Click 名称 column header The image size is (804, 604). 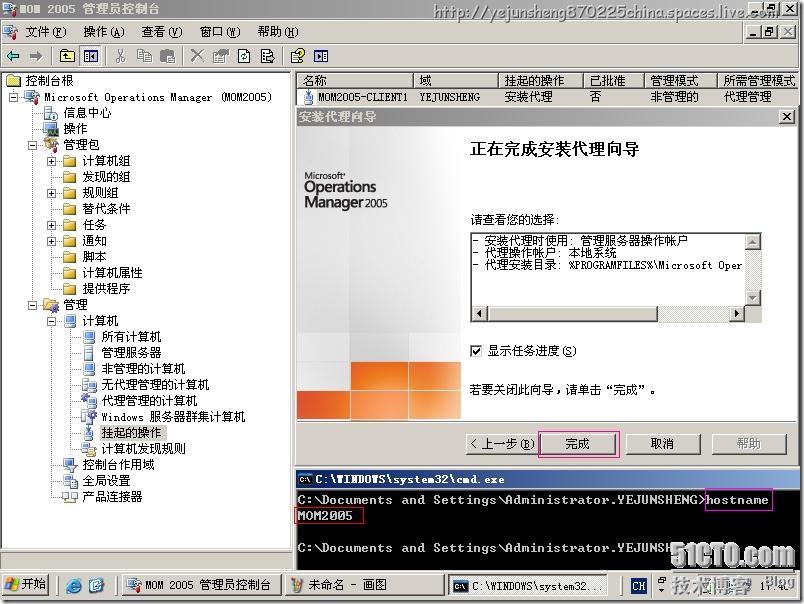[355, 80]
